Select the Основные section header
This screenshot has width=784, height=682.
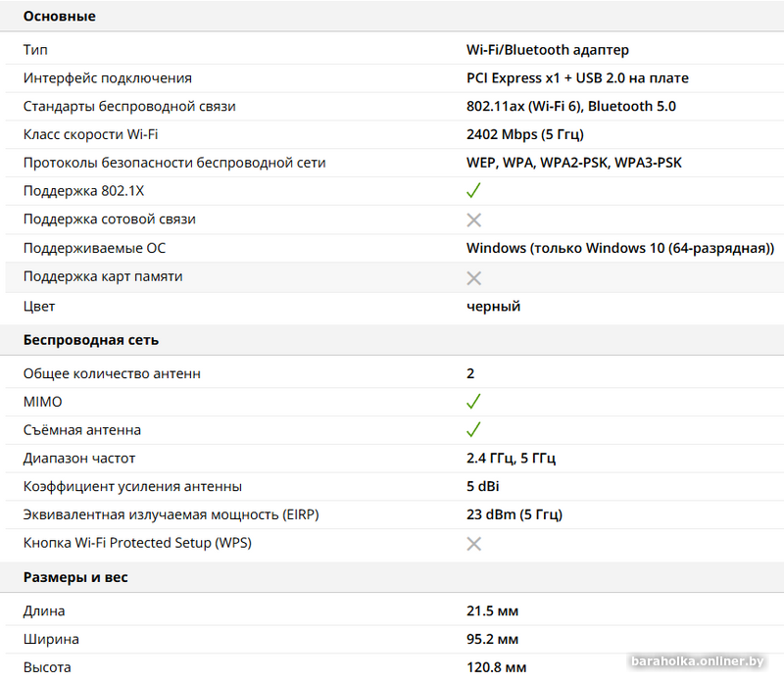60,17
